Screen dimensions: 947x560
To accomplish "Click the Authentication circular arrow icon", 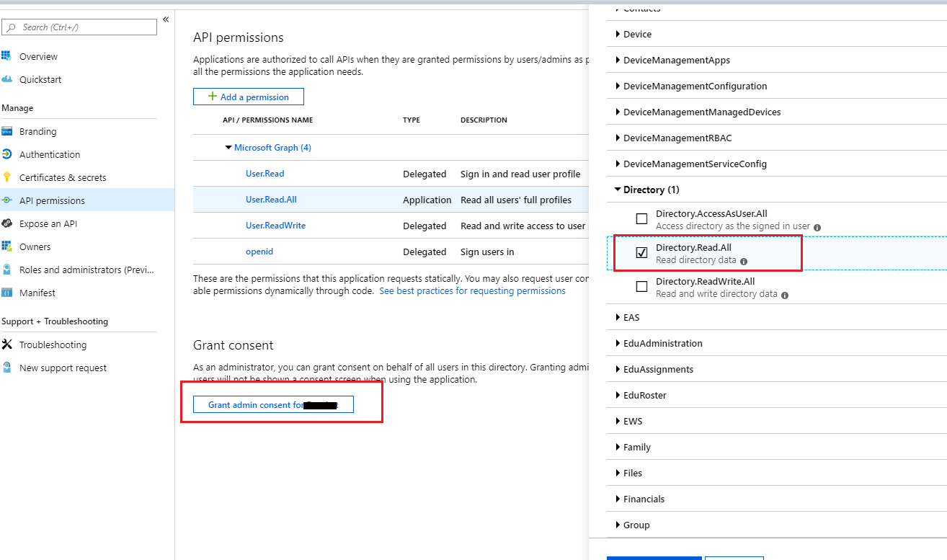I will pos(6,154).
